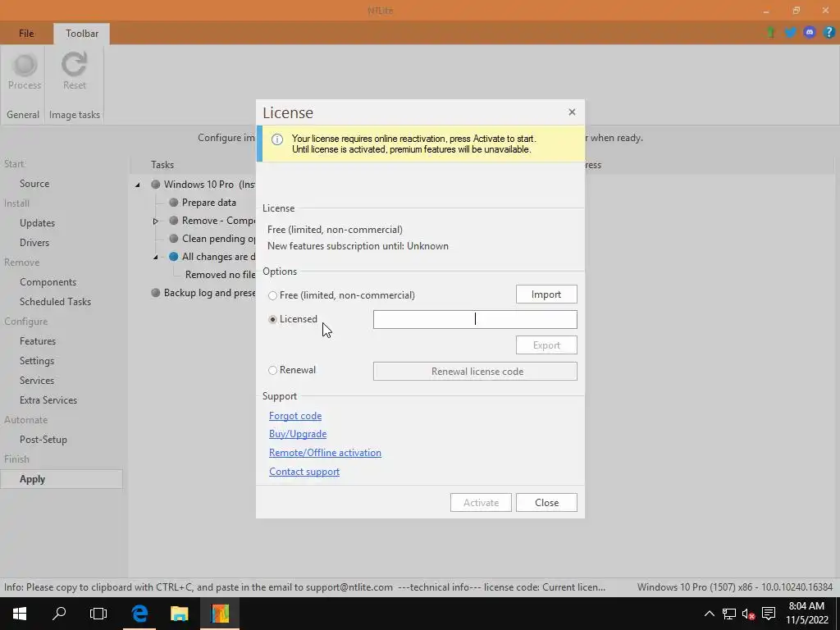This screenshot has height=630, width=840.
Task: Select the Prepare data task row
Action: coord(209,203)
